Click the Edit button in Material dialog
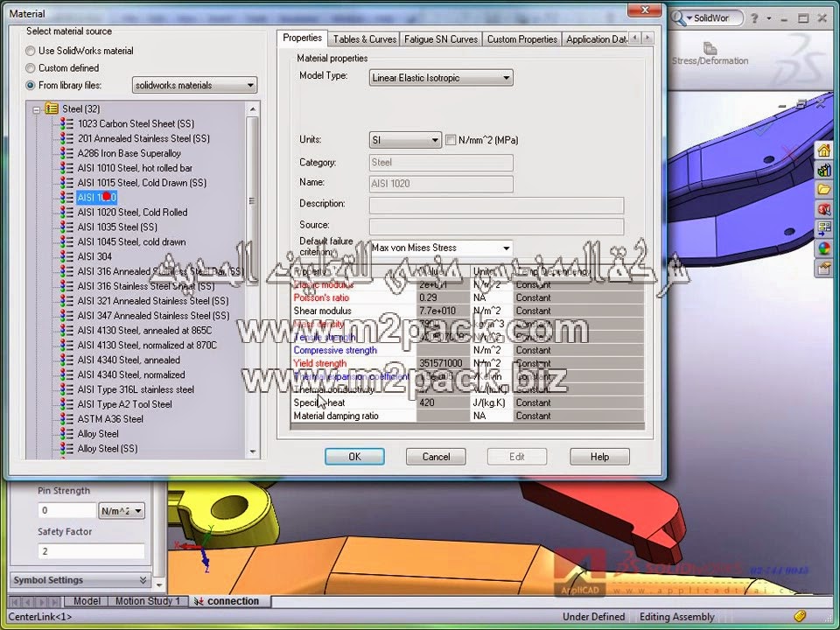This screenshot has height=630, width=840. click(x=517, y=457)
